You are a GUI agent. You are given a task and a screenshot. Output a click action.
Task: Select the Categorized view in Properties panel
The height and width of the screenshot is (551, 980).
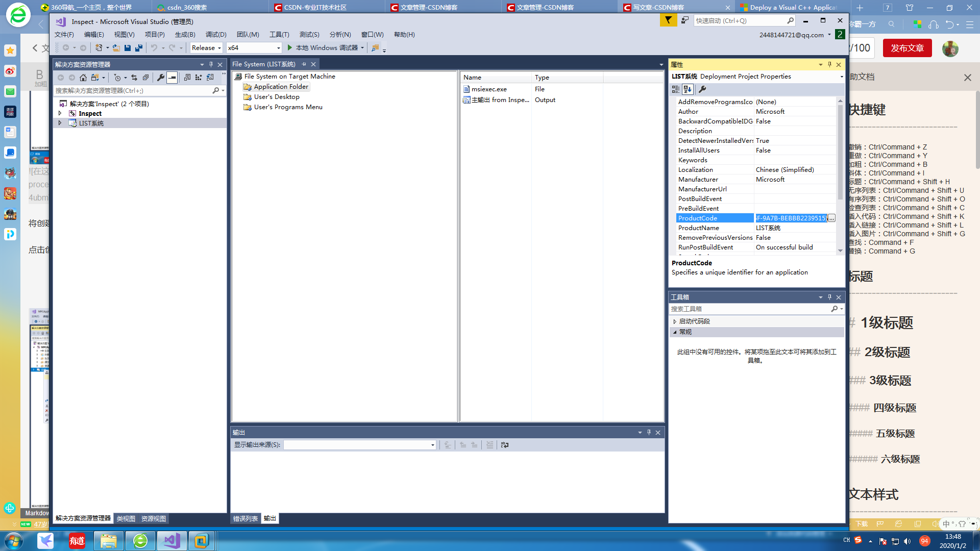click(675, 89)
